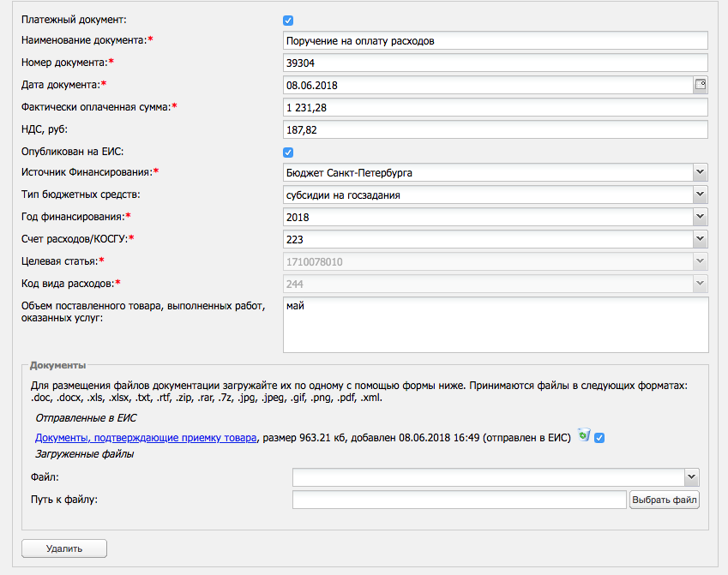Select the Дата документа input field
The height and width of the screenshot is (575, 728).
[x=487, y=85]
